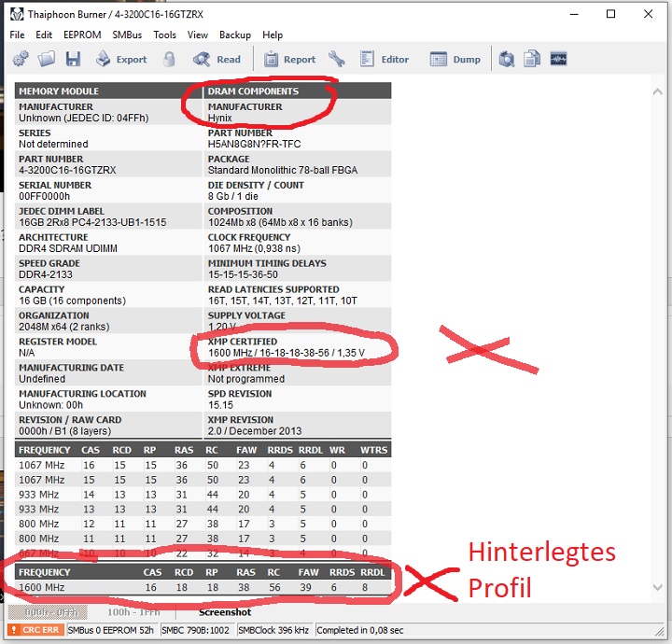Click the supported read latencies list value
This screenshot has height=644, width=672.
(x=283, y=301)
